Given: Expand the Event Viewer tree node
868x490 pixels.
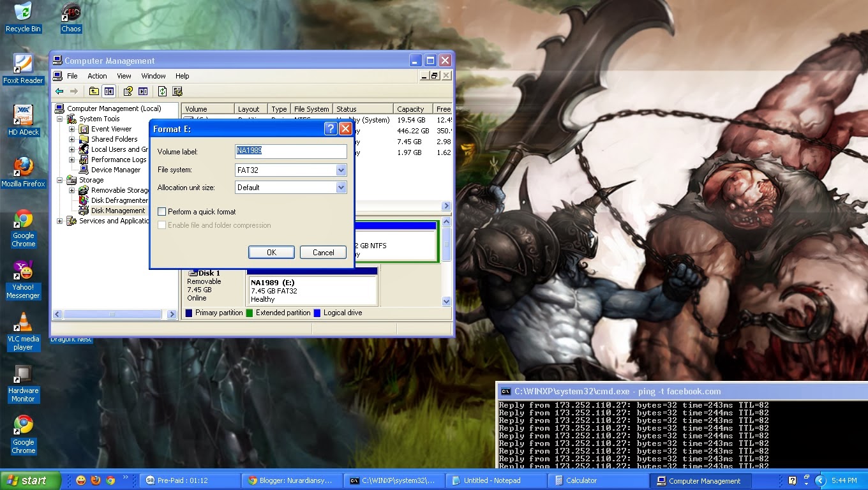Looking at the screenshot, I should (71, 129).
